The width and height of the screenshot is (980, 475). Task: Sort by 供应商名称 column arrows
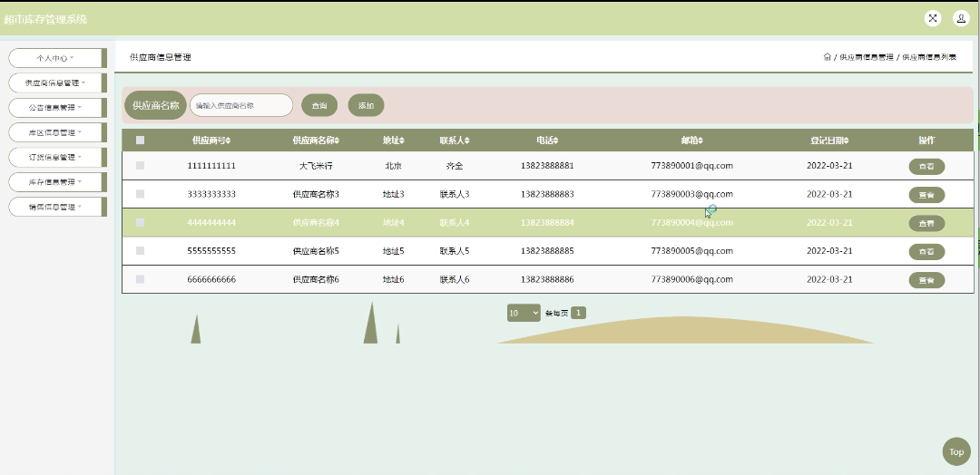click(x=338, y=141)
